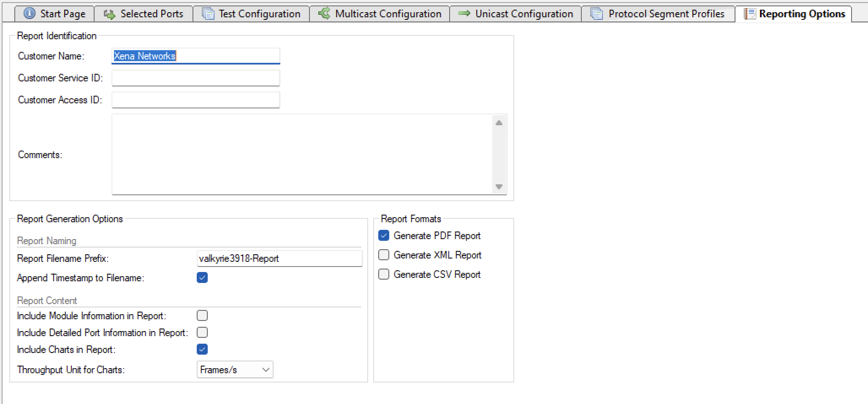Click the Reporting Options tab icon
Screen dimensions: 868x404
[x=749, y=14]
